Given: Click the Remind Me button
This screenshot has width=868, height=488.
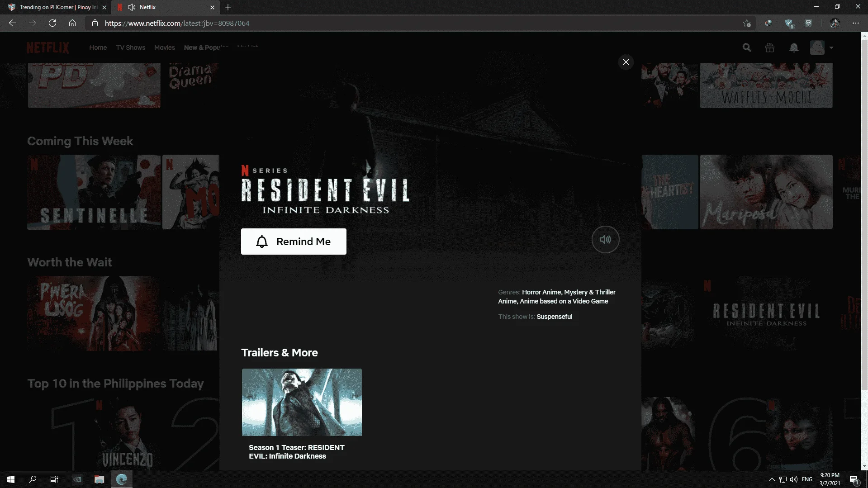Looking at the screenshot, I should [x=294, y=242].
